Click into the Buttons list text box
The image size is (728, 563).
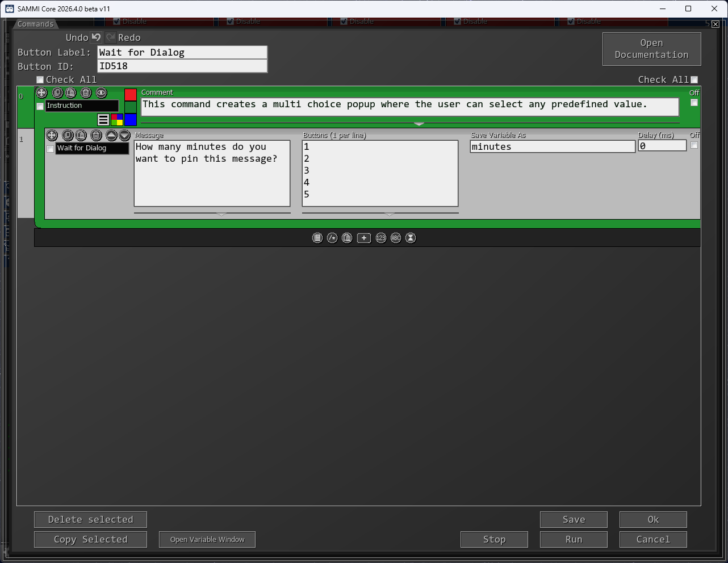[380, 174]
